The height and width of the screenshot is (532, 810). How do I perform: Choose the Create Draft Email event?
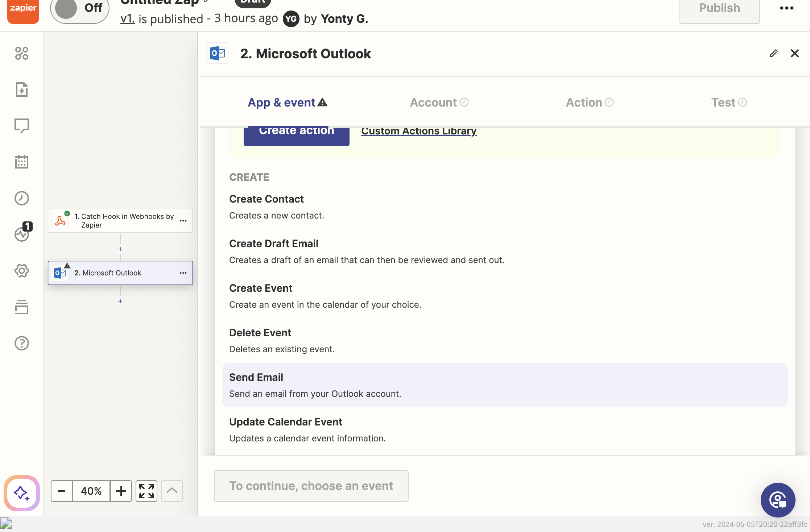pyautogui.click(x=505, y=252)
